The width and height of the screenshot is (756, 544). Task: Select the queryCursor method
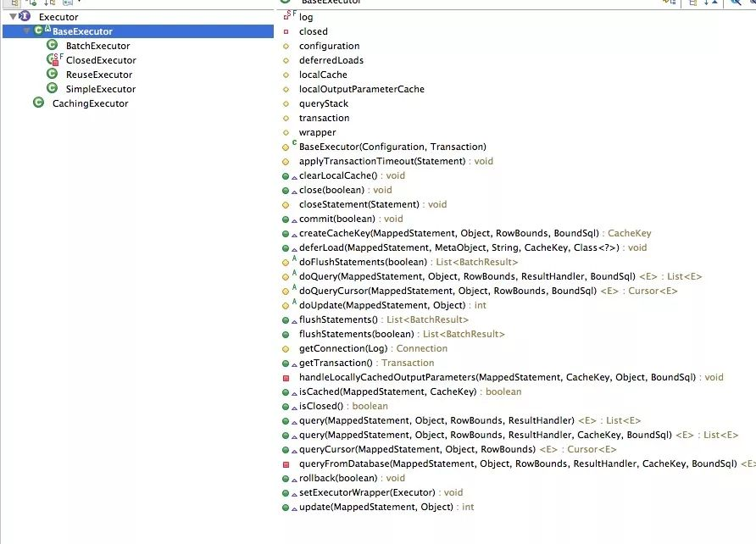(x=458, y=450)
